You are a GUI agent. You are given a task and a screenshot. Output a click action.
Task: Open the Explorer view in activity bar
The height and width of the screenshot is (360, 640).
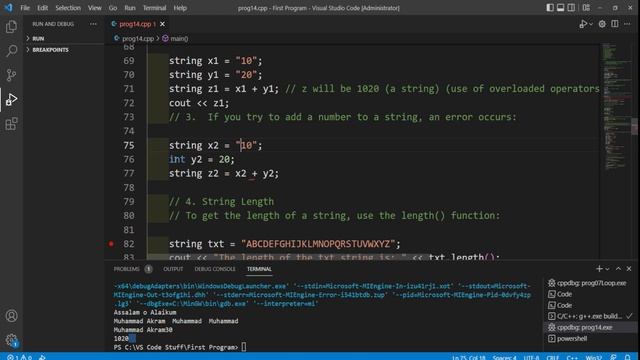click(x=11, y=27)
